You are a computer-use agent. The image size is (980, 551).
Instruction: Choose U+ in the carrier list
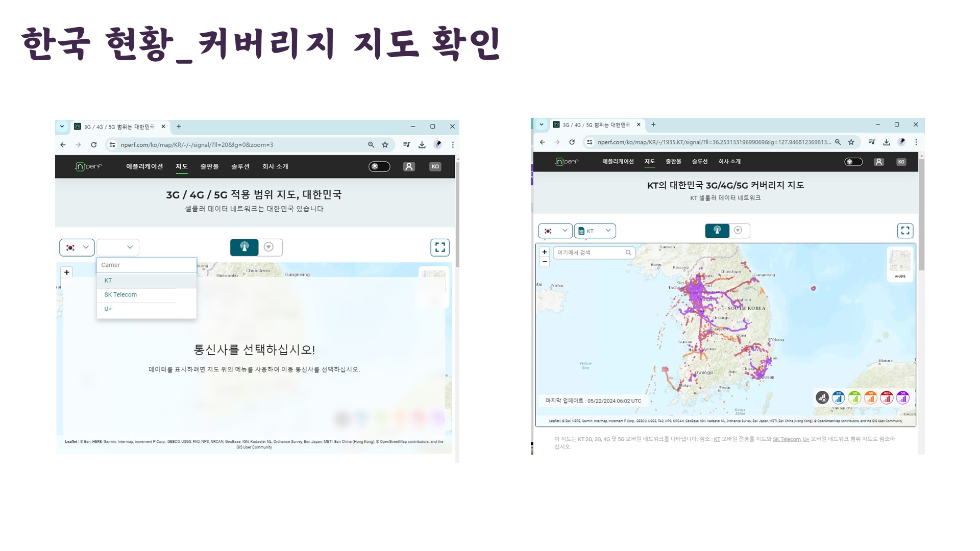tap(108, 309)
